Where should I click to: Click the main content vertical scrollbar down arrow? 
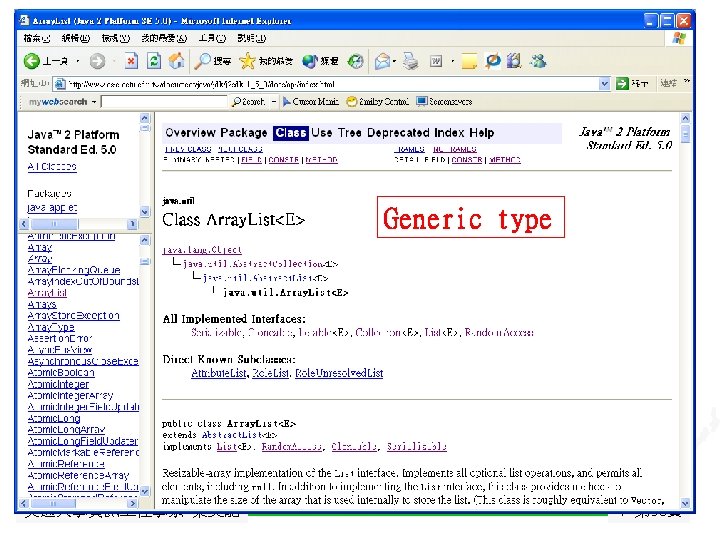(x=685, y=503)
